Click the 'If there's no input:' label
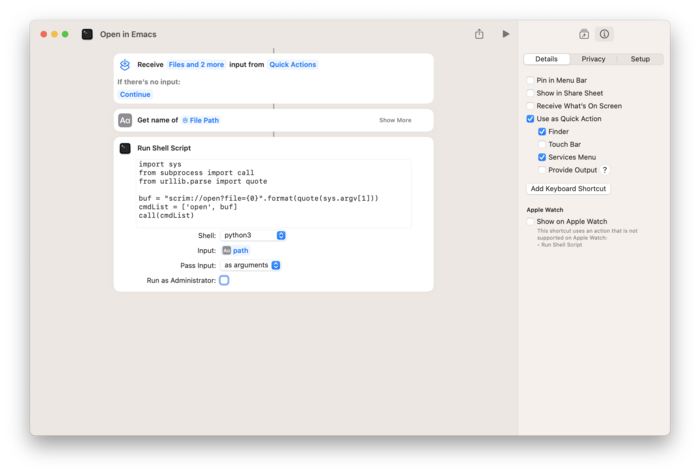The width and height of the screenshot is (700, 475). point(149,82)
